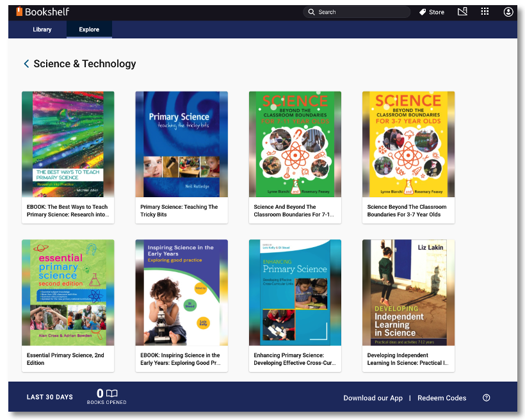
Task: Click the open book icon in footer
Action: point(112,393)
